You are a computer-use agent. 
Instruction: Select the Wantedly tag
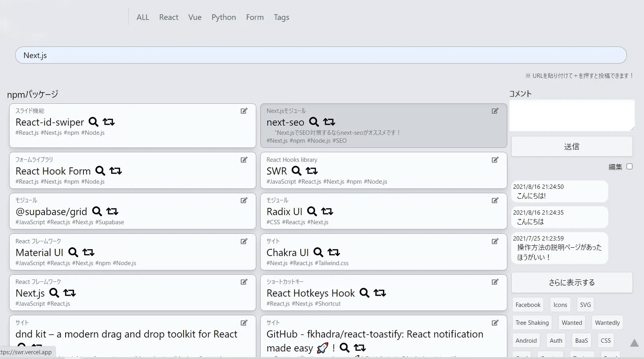[x=607, y=323]
